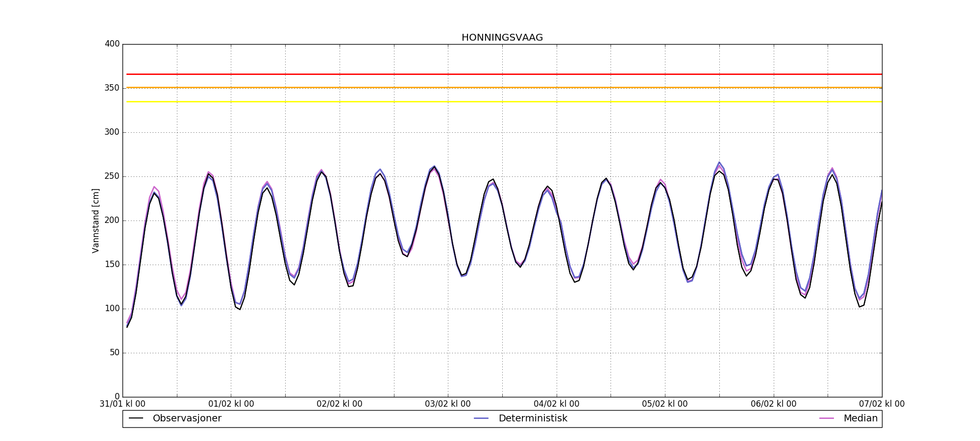Click the Deterministisk legend label
The height and width of the screenshot is (441, 980).
[533, 418]
